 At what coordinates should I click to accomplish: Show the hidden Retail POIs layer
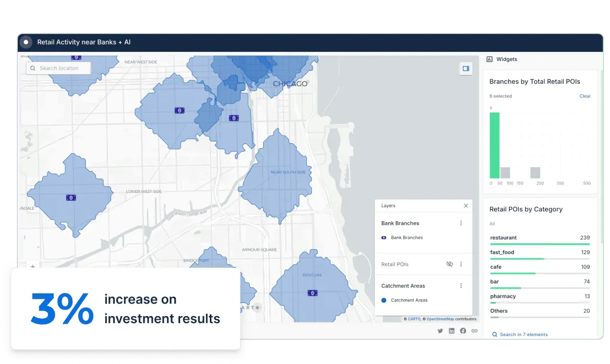point(450,264)
